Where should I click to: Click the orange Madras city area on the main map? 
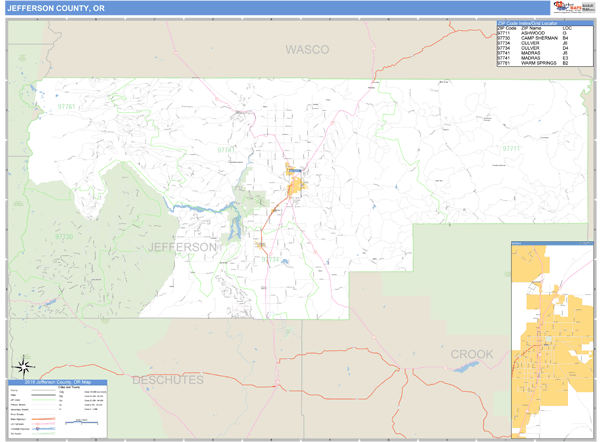[295, 187]
